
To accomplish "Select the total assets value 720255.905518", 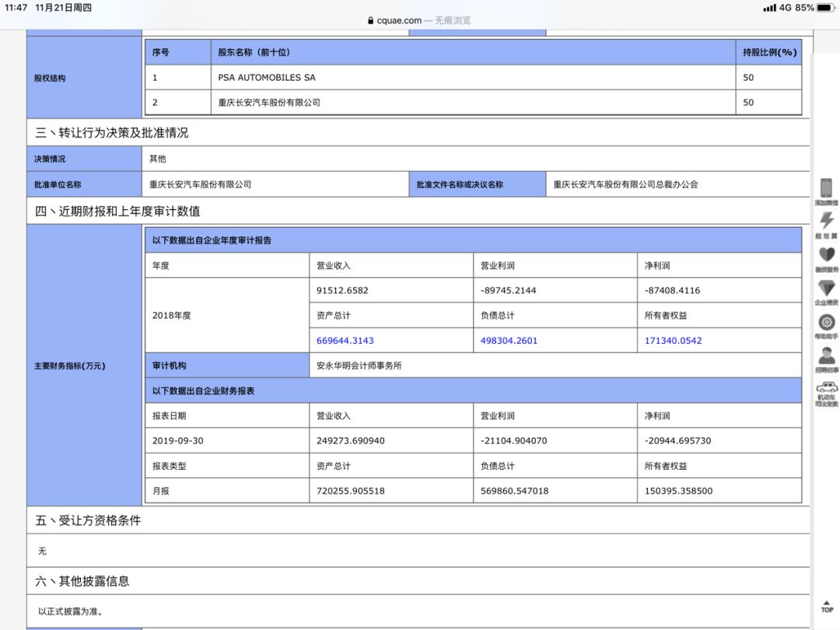I will pos(350,491).
